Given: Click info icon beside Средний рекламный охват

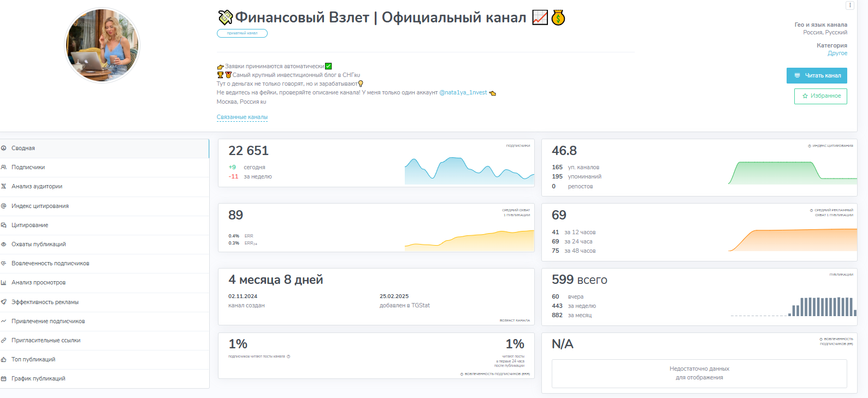Looking at the screenshot, I should pos(812,210).
